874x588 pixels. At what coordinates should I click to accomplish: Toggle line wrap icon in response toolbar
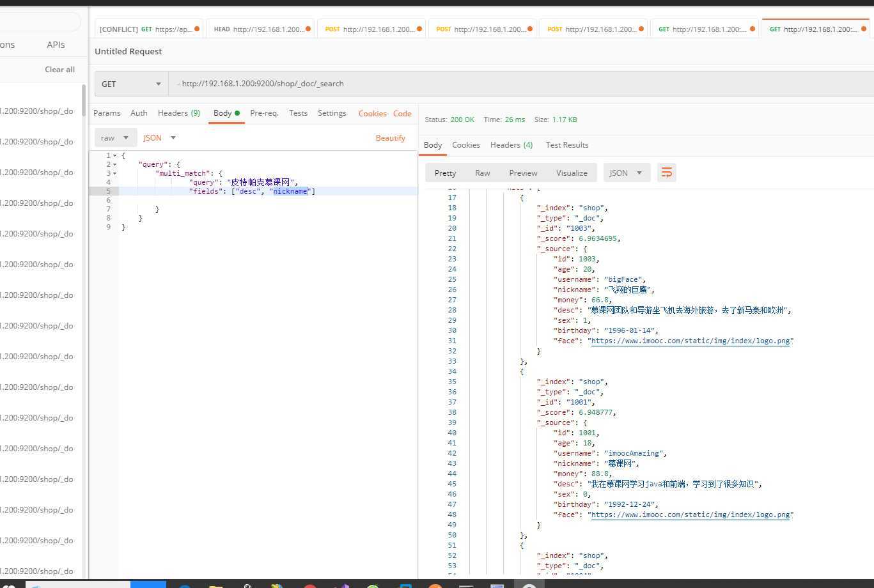pos(666,173)
